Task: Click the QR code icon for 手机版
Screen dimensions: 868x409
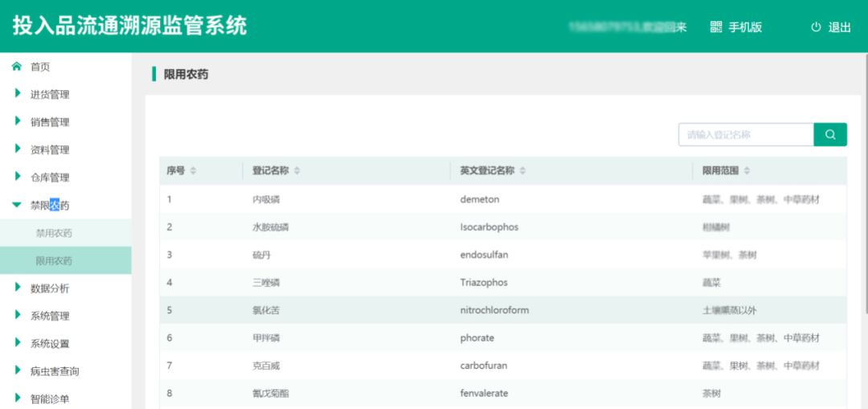Action: tap(716, 27)
